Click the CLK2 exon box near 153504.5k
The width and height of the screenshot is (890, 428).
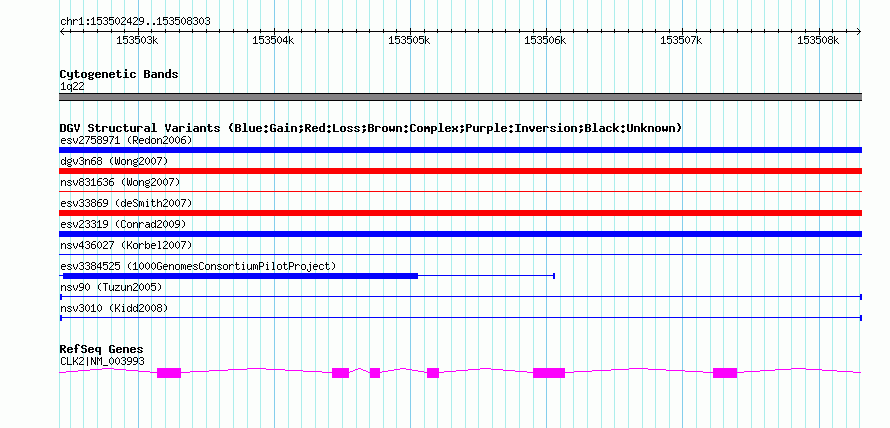(341, 373)
